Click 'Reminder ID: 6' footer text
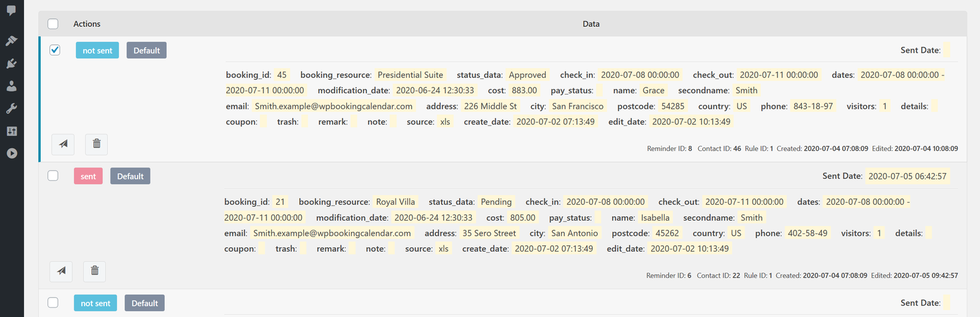Screen dimensions: 980x317 pos(669,276)
